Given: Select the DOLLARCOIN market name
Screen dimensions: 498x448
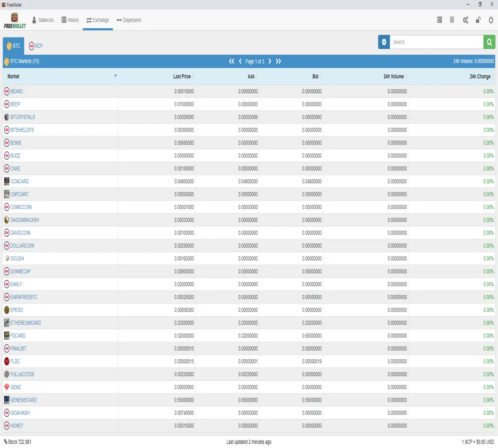Looking at the screenshot, I should click(x=22, y=246).
